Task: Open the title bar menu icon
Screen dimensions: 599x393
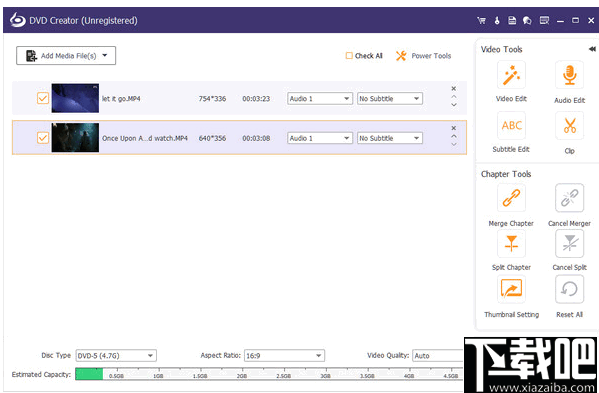Action: 544,20
